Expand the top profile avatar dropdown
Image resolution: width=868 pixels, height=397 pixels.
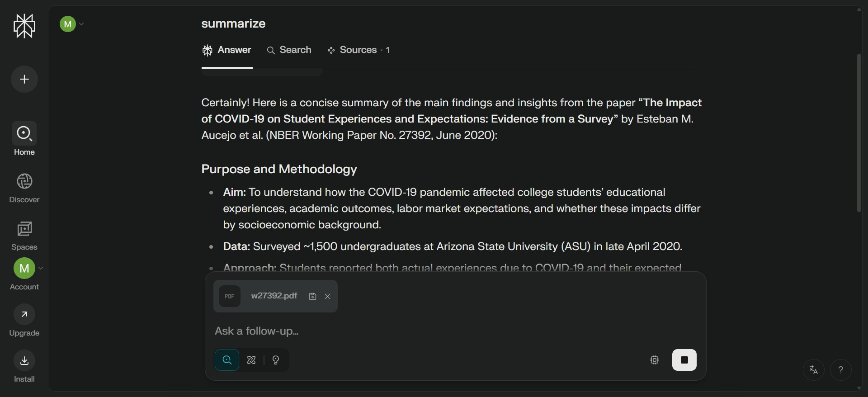tap(81, 24)
